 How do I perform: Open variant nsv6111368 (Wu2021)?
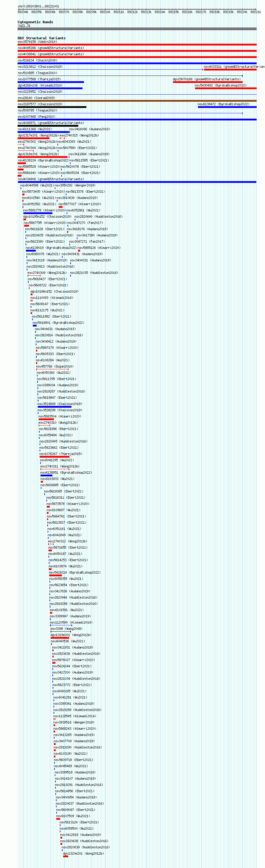click(x=35, y=129)
